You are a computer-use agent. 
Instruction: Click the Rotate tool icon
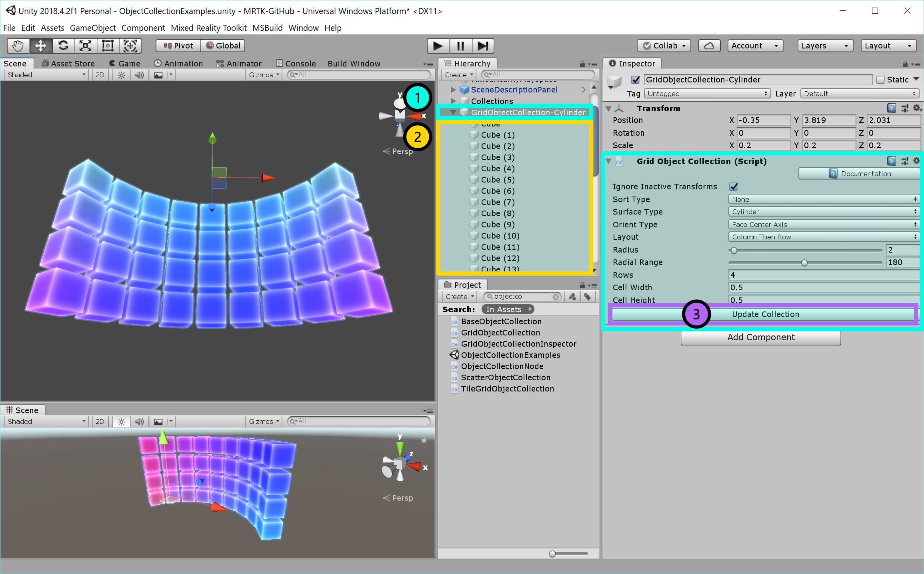pos(62,45)
